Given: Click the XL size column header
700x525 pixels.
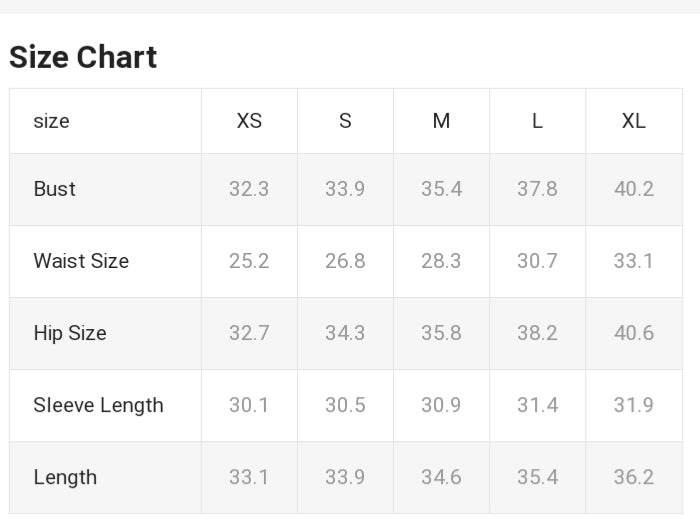Looking at the screenshot, I should (x=633, y=121).
